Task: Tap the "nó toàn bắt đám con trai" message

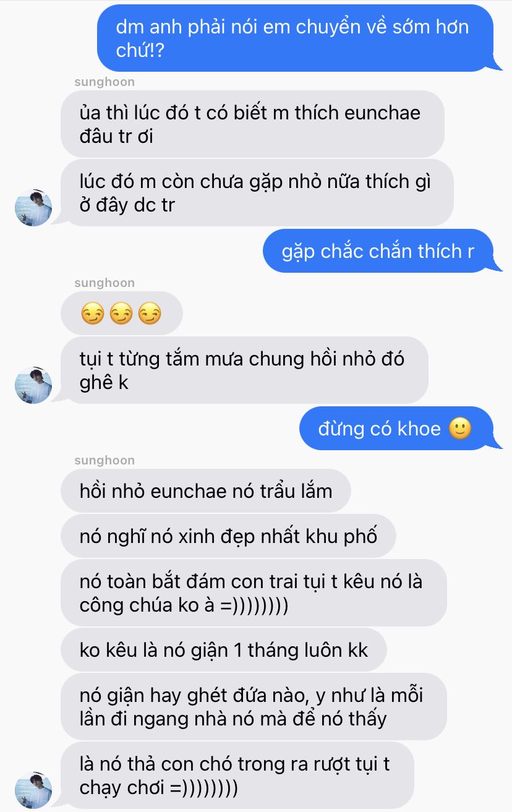Action: 254,593
